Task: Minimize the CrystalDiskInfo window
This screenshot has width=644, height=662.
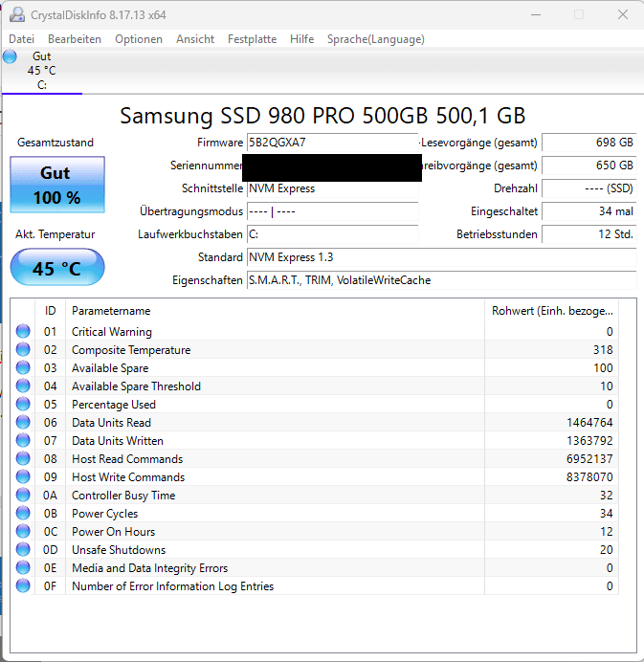Action: pos(536,14)
